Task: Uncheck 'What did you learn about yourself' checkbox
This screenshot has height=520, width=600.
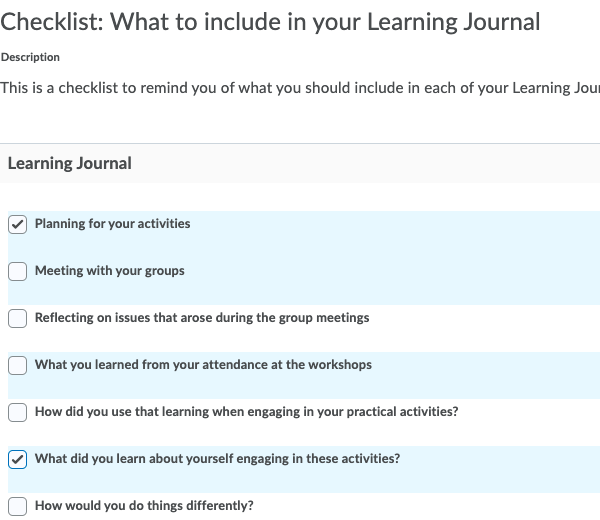Action: click(x=18, y=459)
